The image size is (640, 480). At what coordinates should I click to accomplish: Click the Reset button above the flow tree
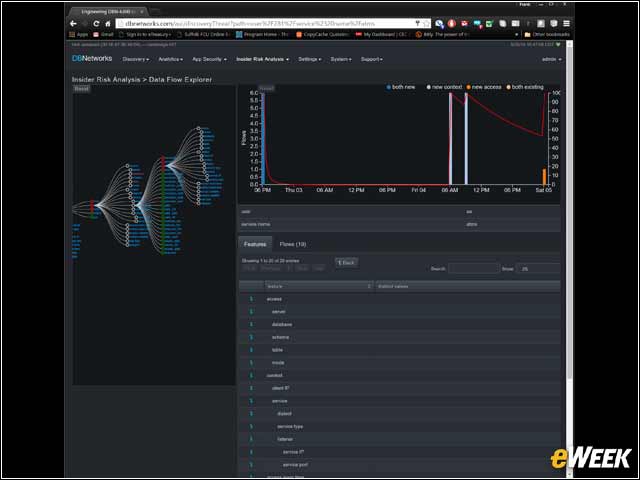pos(81,89)
